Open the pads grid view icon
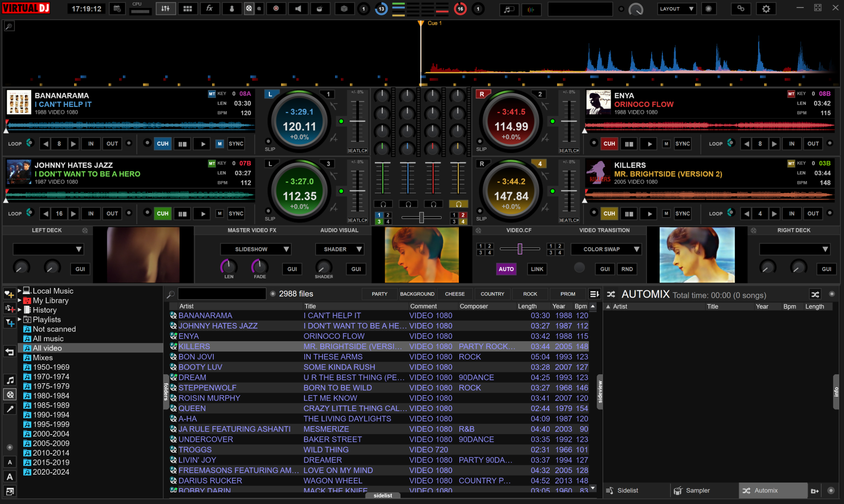The image size is (844, 504). point(188,9)
